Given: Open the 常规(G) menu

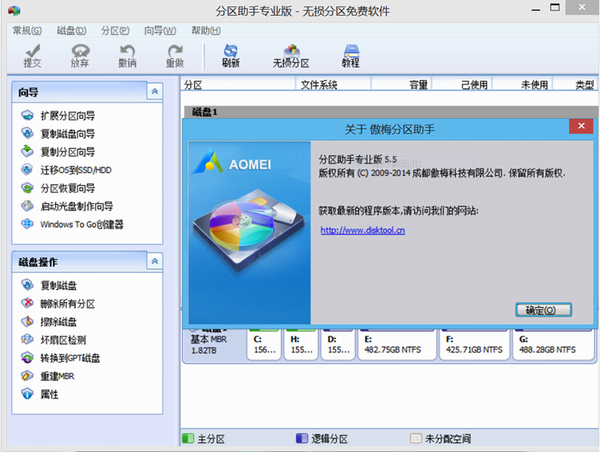Looking at the screenshot, I should (x=27, y=31).
